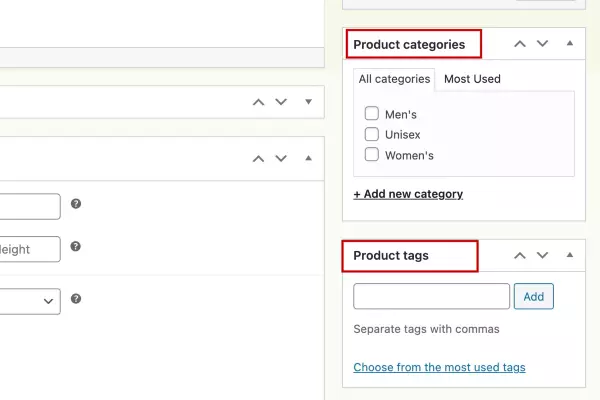Collapse the Product categories panel
Image resolution: width=600 pixels, height=400 pixels.
[x=569, y=44]
